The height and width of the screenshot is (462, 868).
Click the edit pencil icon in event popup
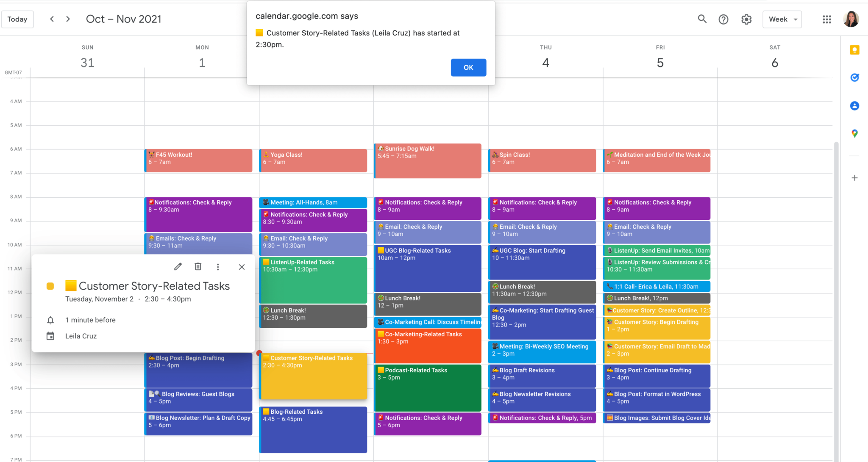tap(178, 267)
